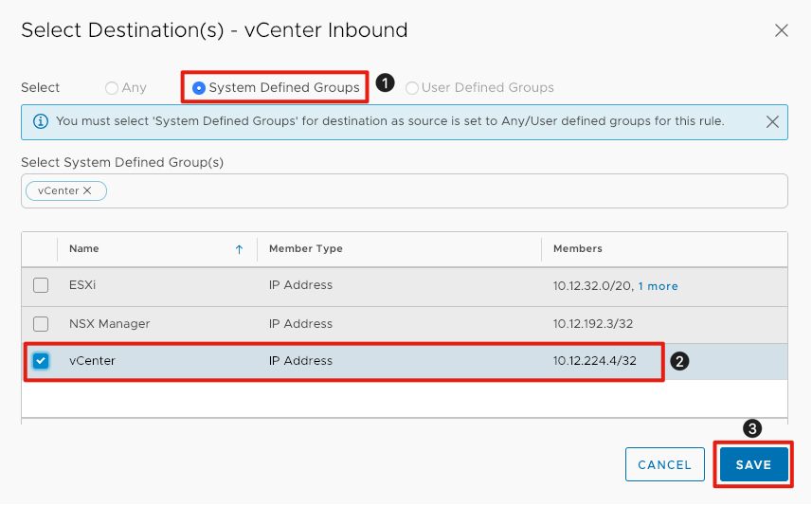
Task: Sort table by Name column header
Action: pyautogui.click(x=84, y=249)
